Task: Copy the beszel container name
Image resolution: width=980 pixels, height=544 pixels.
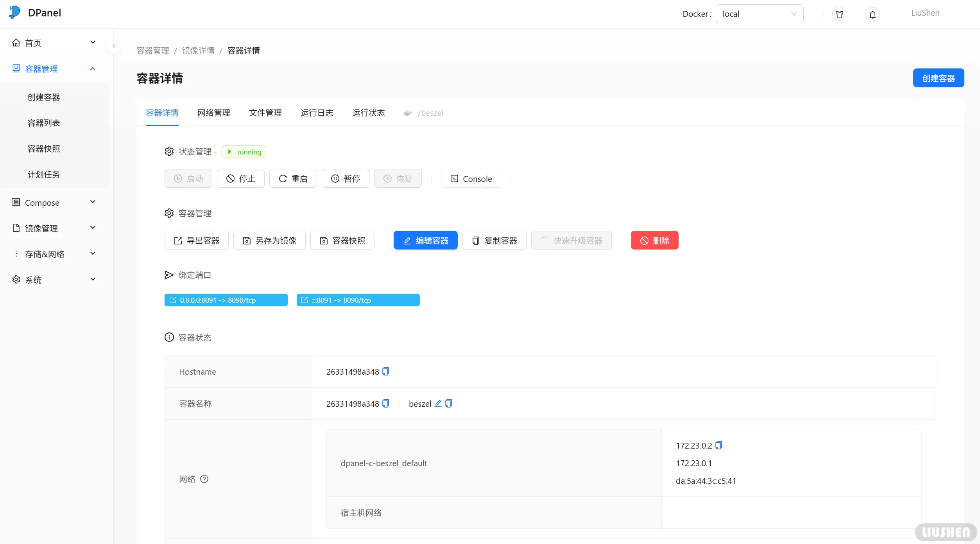Action: tap(448, 403)
